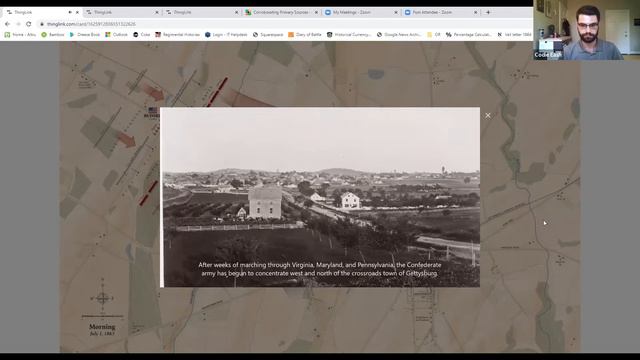The height and width of the screenshot is (360, 640).
Task: Open the Historical Currency bookmark
Action: (349, 35)
